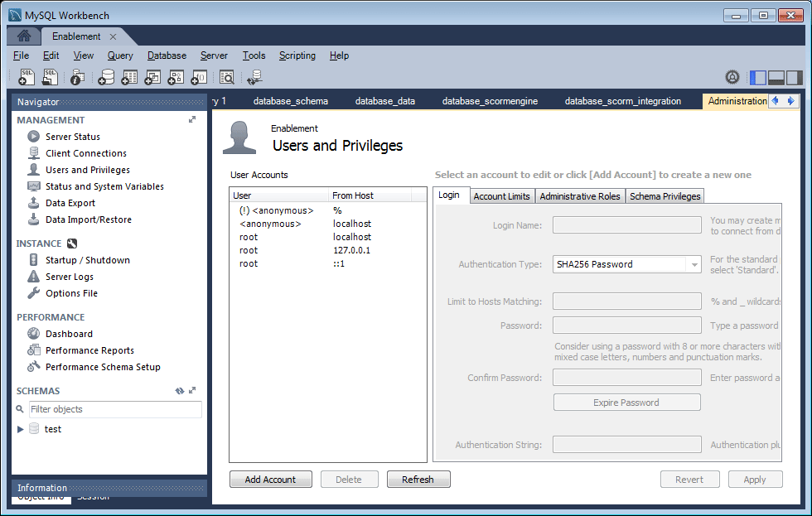The height and width of the screenshot is (516, 812).
Task: Open Server Status in Navigator
Action: [x=73, y=137]
